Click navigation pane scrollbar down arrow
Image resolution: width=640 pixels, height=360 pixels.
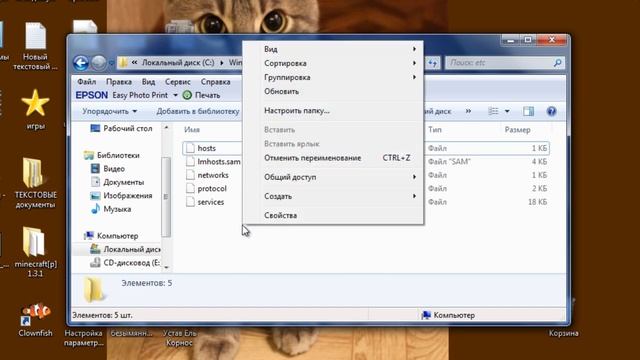click(166, 267)
